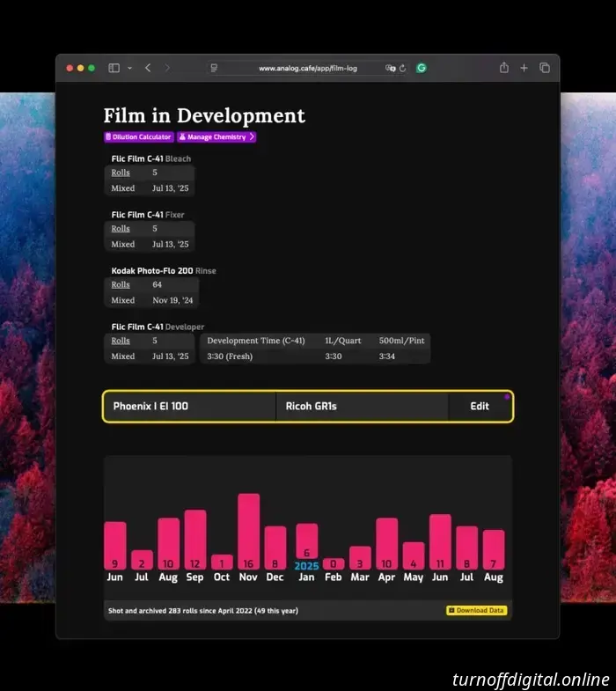This screenshot has width=616, height=691.
Task: Click the 500ml/Pint column header
Action: (x=402, y=341)
